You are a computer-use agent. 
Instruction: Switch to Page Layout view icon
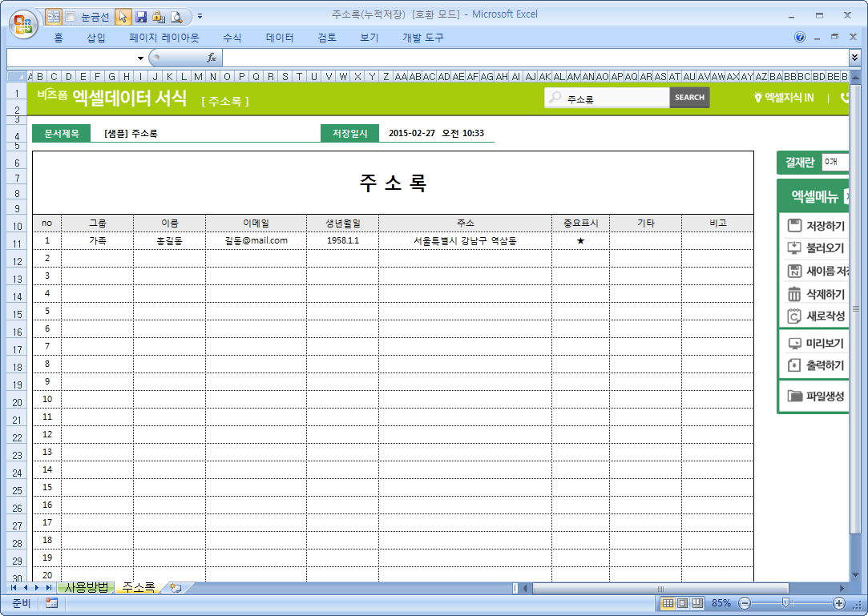click(683, 603)
